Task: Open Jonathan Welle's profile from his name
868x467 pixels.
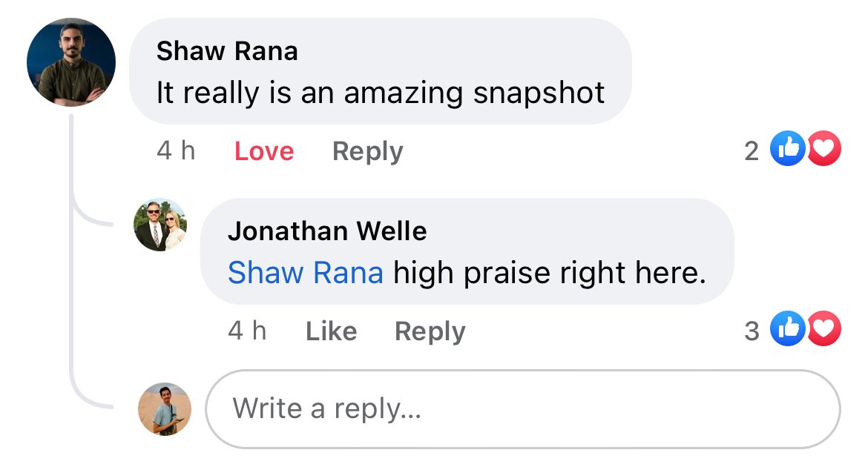Action: [x=327, y=231]
